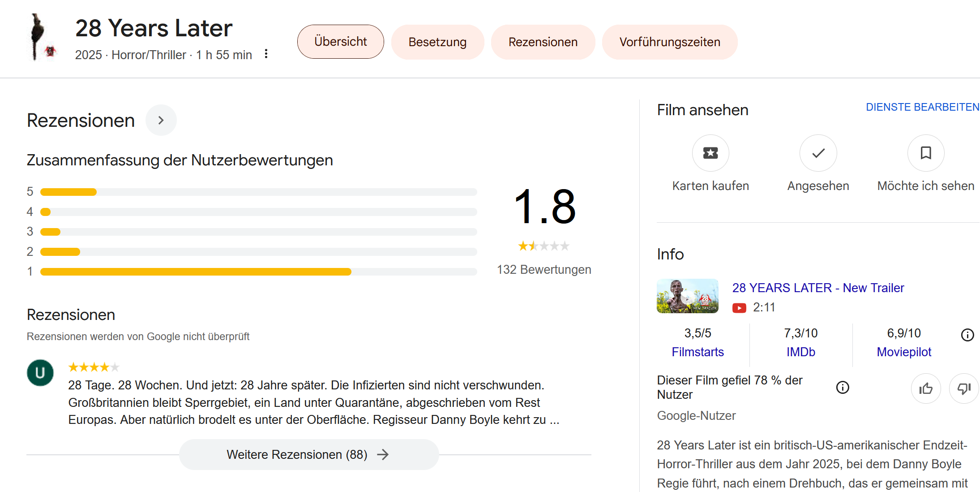
Task: Click info icon next to Moviepilot rating
Action: click(x=967, y=335)
